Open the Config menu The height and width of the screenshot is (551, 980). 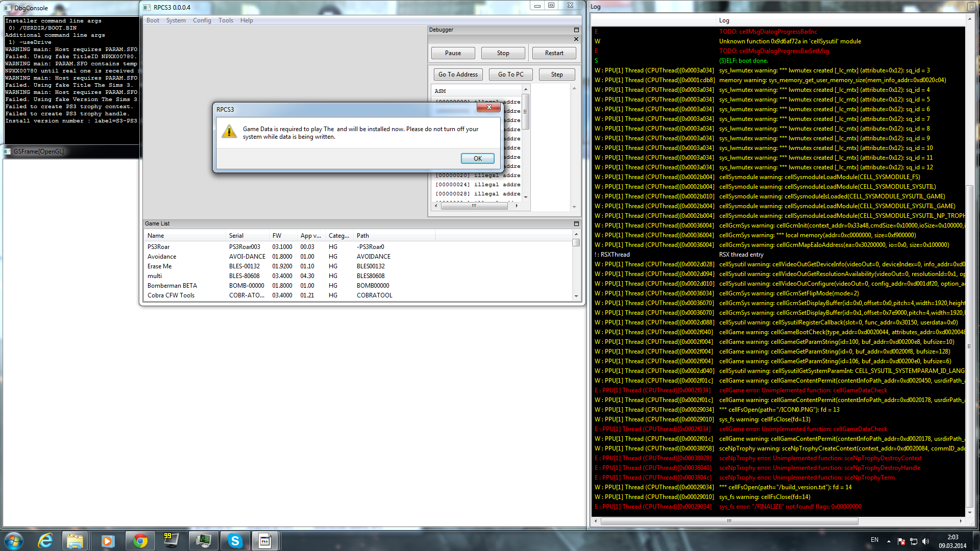click(202, 20)
